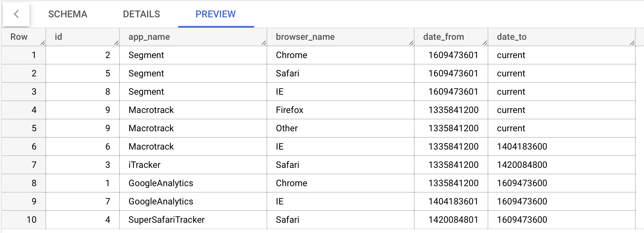Click the Row column resize handle icon

[x=43, y=43]
